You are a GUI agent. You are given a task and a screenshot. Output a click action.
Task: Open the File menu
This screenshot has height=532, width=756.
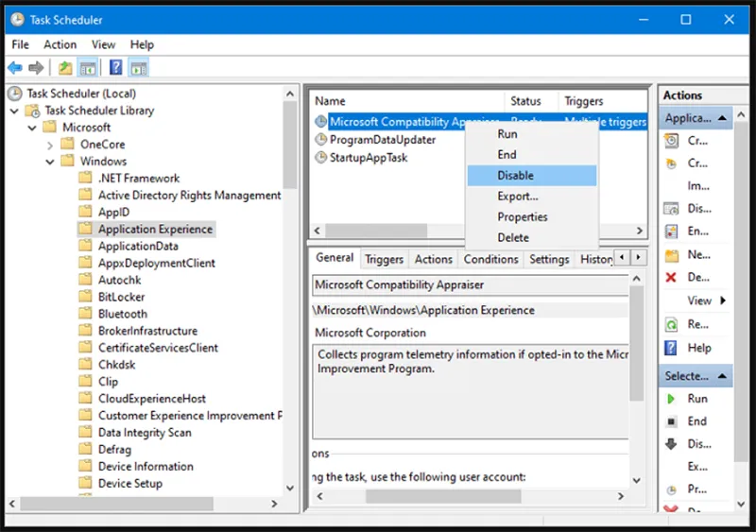coord(20,44)
